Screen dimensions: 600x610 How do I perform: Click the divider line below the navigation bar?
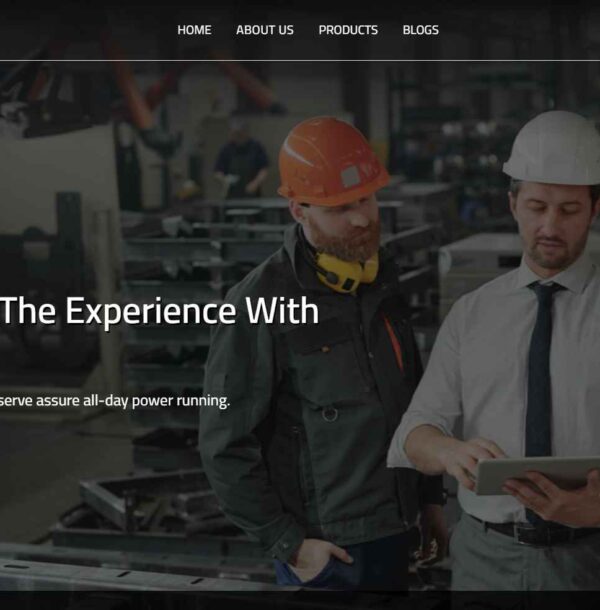point(300,60)
